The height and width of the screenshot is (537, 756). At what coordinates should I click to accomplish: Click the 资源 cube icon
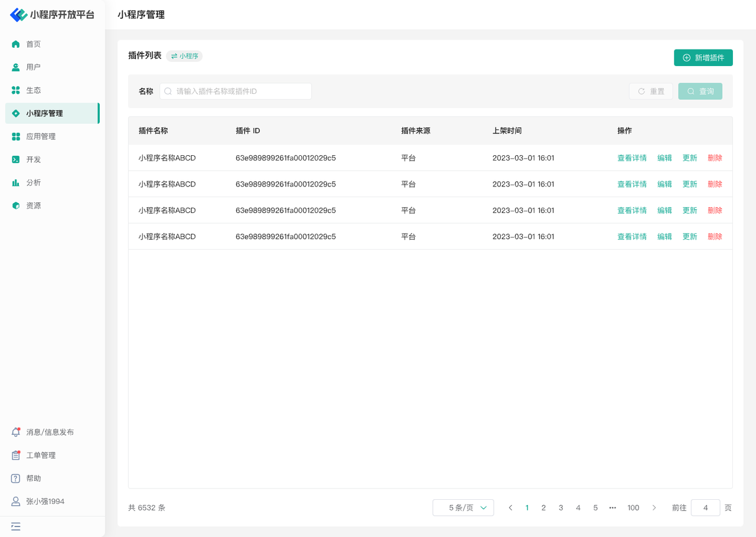point(16,206)
